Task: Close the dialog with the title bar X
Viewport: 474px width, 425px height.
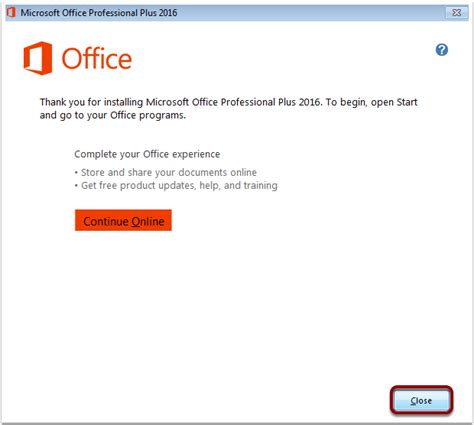Action: pos(456,13)
